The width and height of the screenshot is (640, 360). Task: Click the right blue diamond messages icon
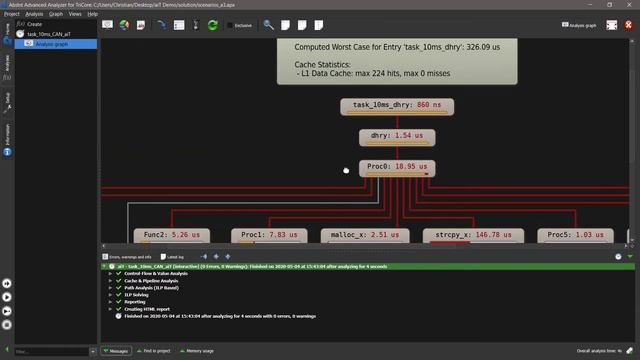click(228, 257)
